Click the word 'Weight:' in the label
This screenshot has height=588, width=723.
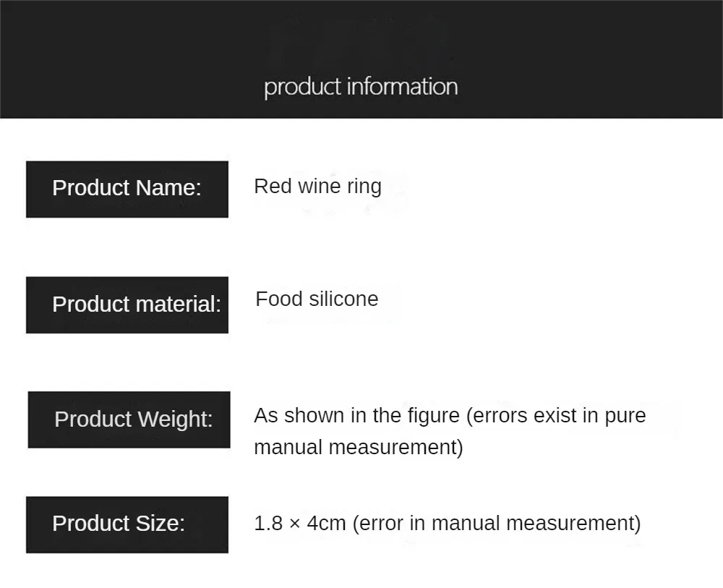point(175,419)
